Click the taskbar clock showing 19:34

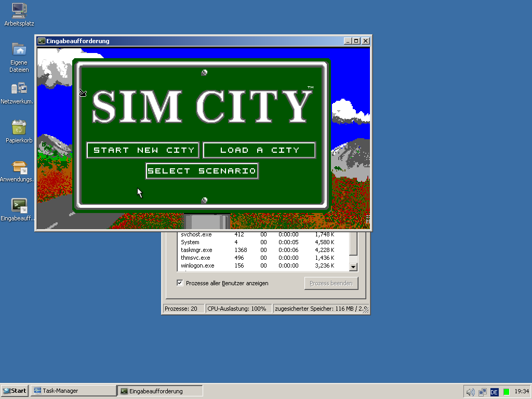point(522,392)
